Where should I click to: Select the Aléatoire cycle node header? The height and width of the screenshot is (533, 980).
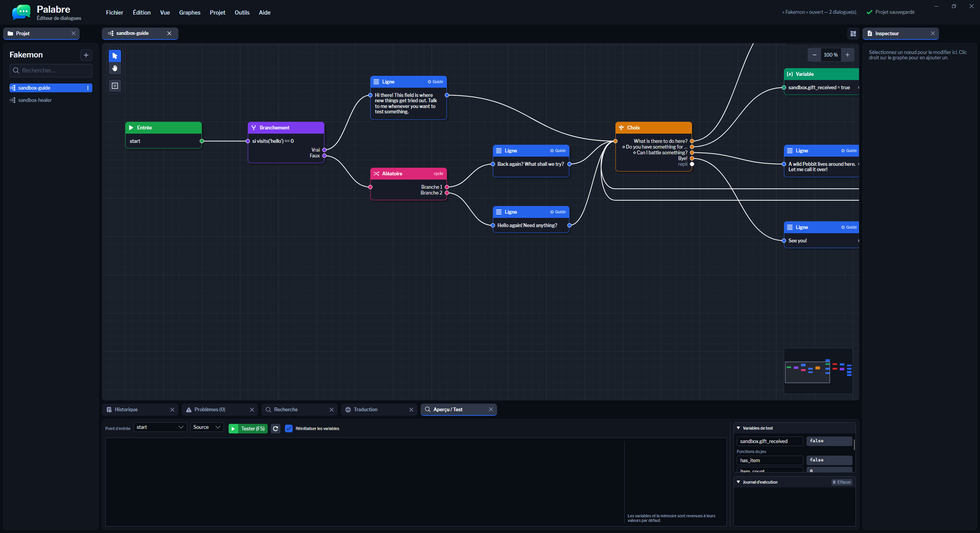click(409, 174)
